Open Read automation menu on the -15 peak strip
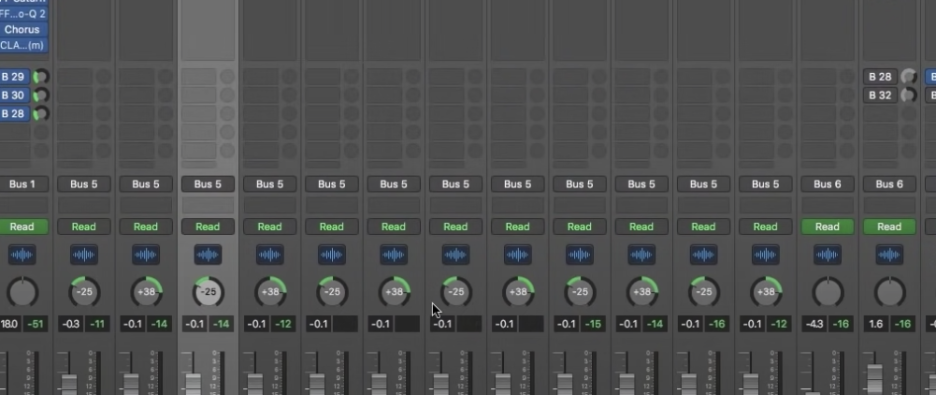936x395 pixels. click(x=579, y=227)
